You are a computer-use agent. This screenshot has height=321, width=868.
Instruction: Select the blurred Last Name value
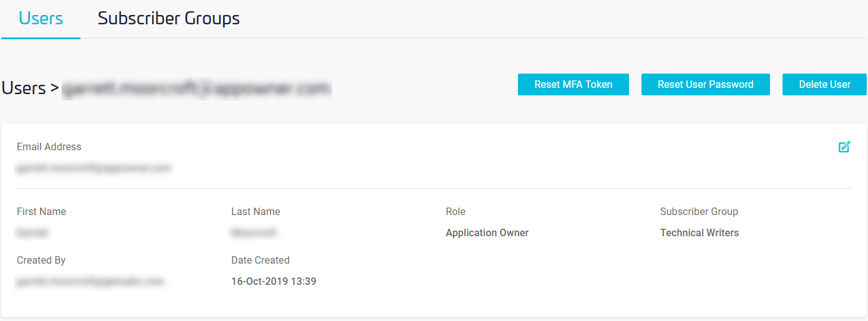coord(254,233)
